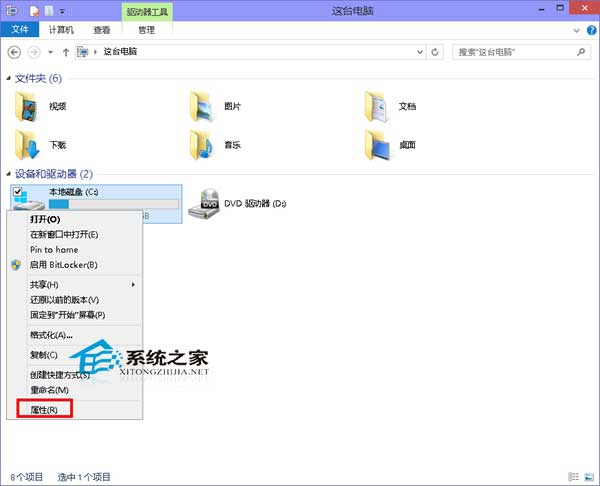Open the Documents (文档) folder icon

click(377, 106)
